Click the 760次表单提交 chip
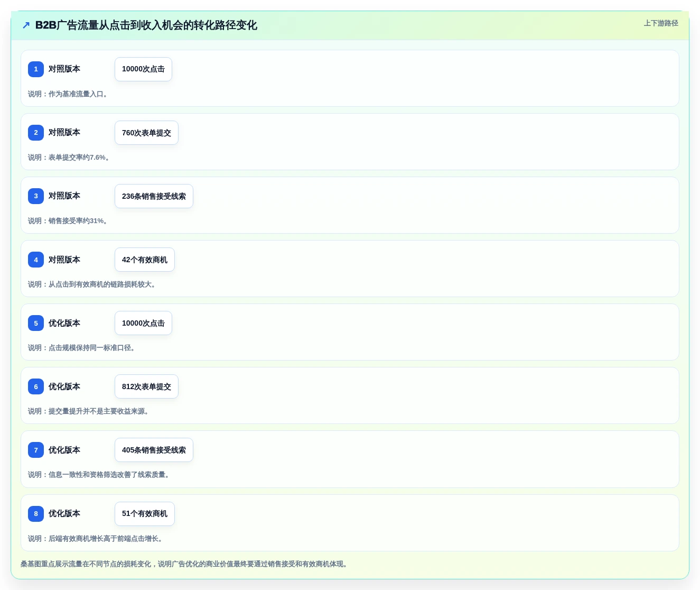Screen dimensions: 700x590 click(146, 133)
